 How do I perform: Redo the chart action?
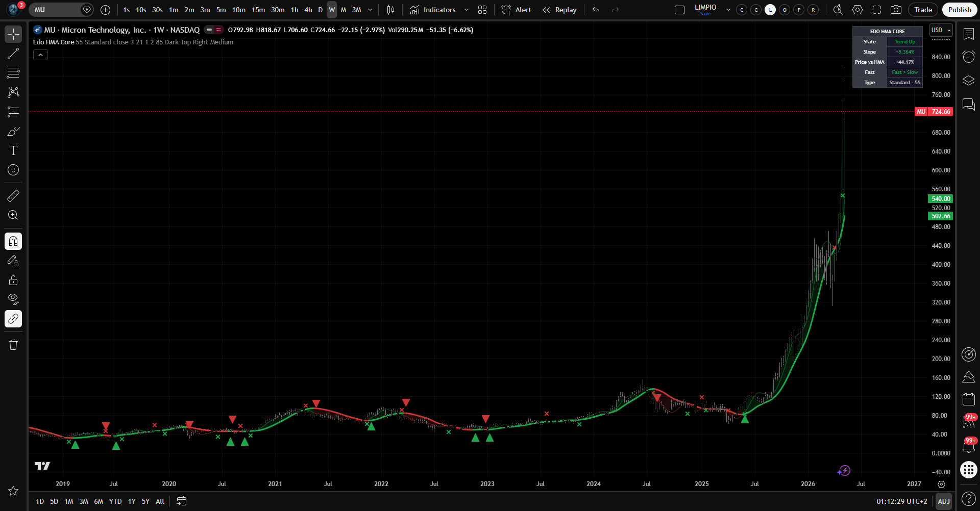tap(615, 10)
